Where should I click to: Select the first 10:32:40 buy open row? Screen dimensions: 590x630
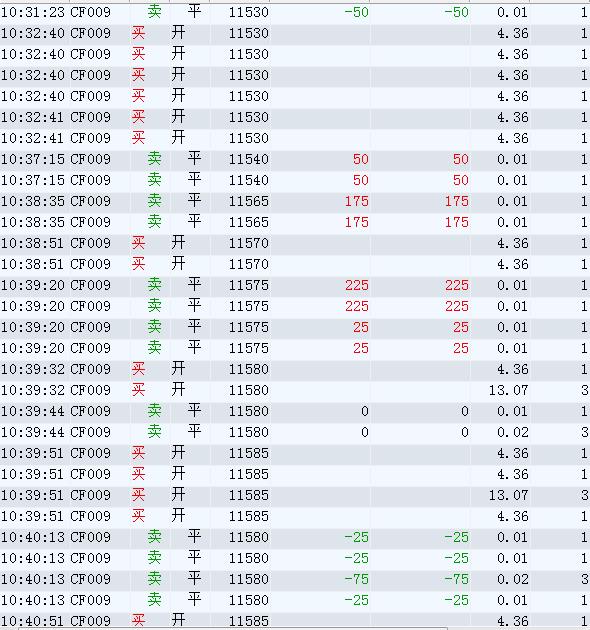coord(295,33)
